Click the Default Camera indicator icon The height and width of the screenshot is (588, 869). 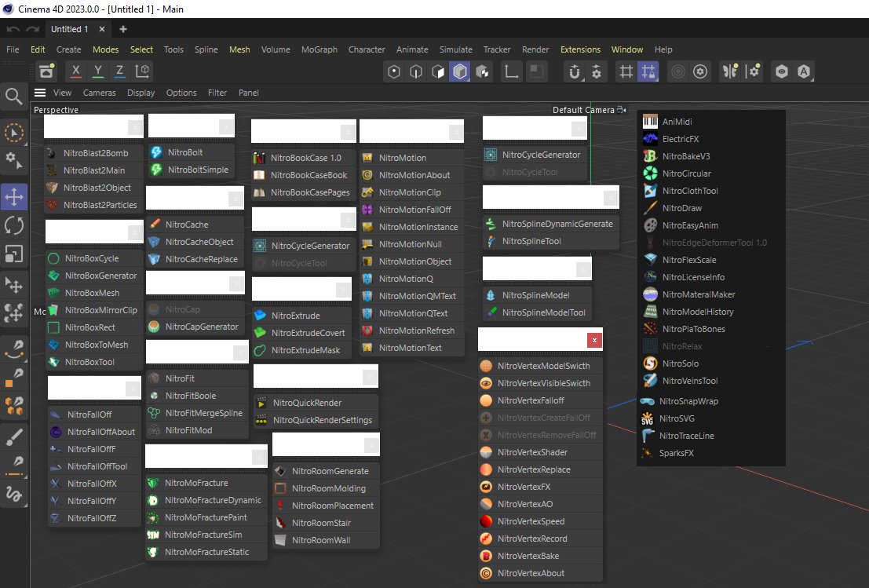pyautogui.click(x=622, y=110)
